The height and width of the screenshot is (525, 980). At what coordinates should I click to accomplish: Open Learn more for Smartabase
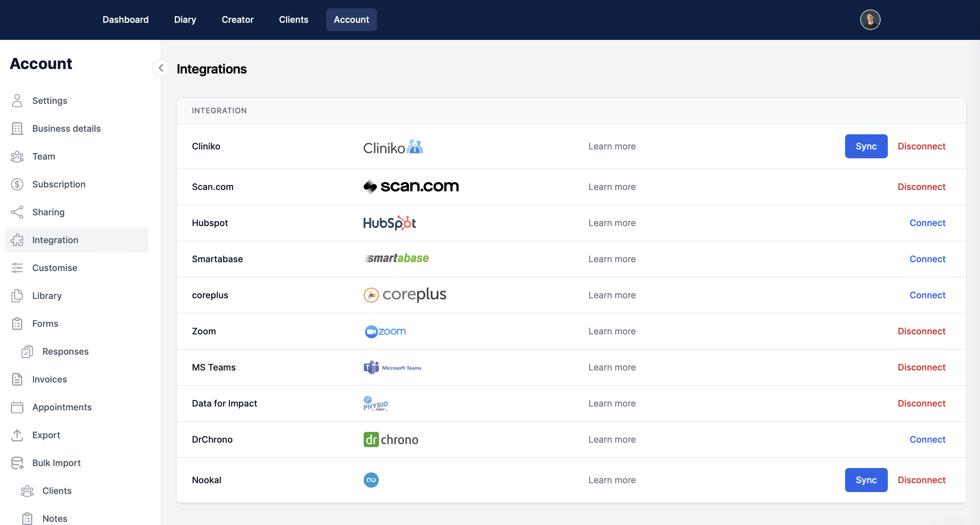point(612,259)
